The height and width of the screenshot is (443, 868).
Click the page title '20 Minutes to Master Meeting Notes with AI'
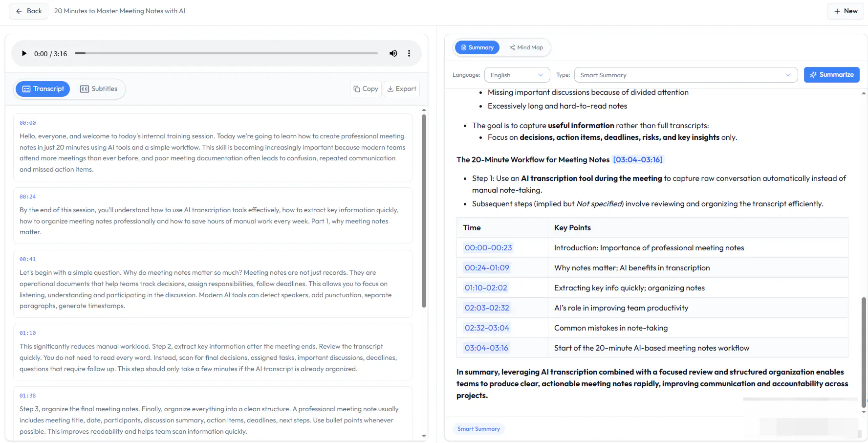(x=120, y=11)
